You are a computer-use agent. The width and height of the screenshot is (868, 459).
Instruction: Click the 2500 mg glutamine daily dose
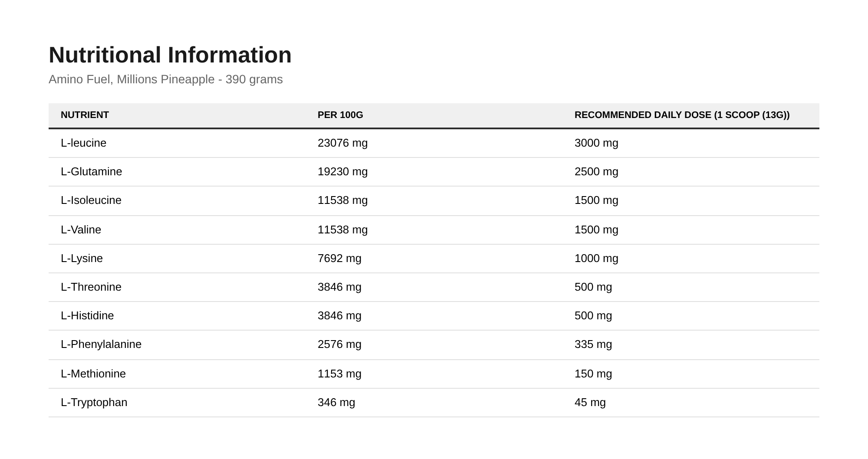pos(596,171)
